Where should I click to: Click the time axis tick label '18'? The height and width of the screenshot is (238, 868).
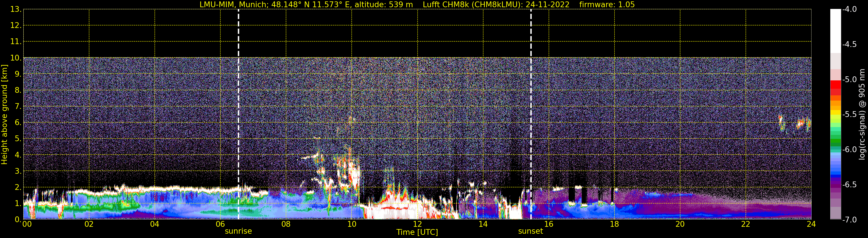click(615, 224)
